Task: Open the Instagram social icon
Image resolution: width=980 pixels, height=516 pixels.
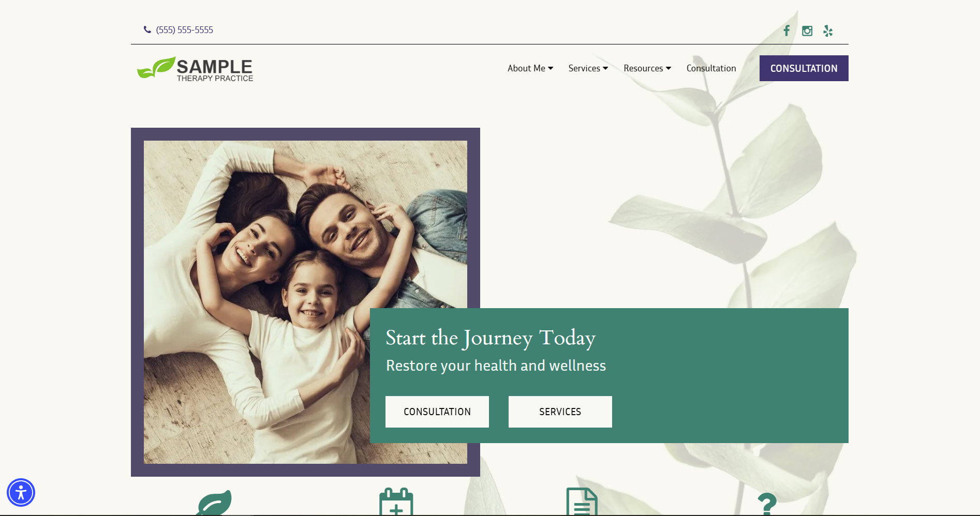Action: 807,31
